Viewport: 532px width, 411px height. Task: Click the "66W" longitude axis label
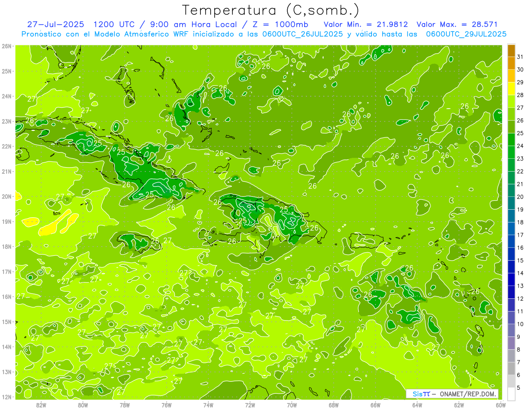pos(376,405)
